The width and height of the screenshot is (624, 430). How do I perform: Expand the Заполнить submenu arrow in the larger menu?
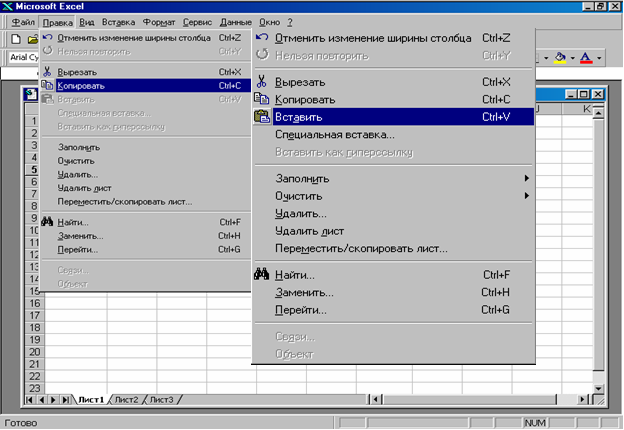[x=526, y=178]
